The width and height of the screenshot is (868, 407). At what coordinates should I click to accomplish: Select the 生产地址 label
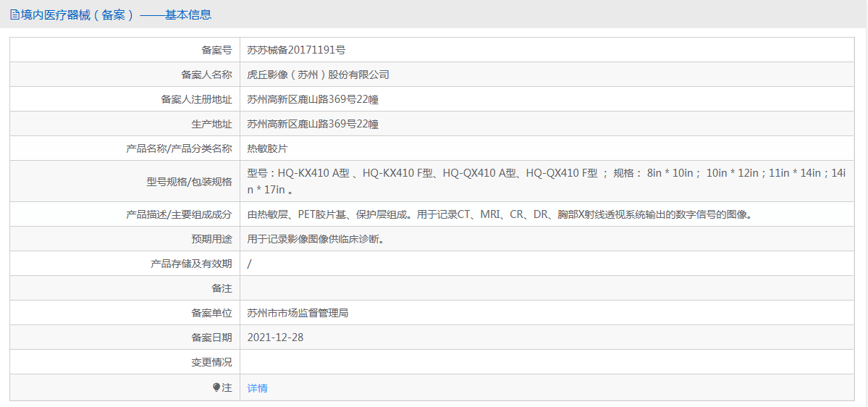[212, 124]
